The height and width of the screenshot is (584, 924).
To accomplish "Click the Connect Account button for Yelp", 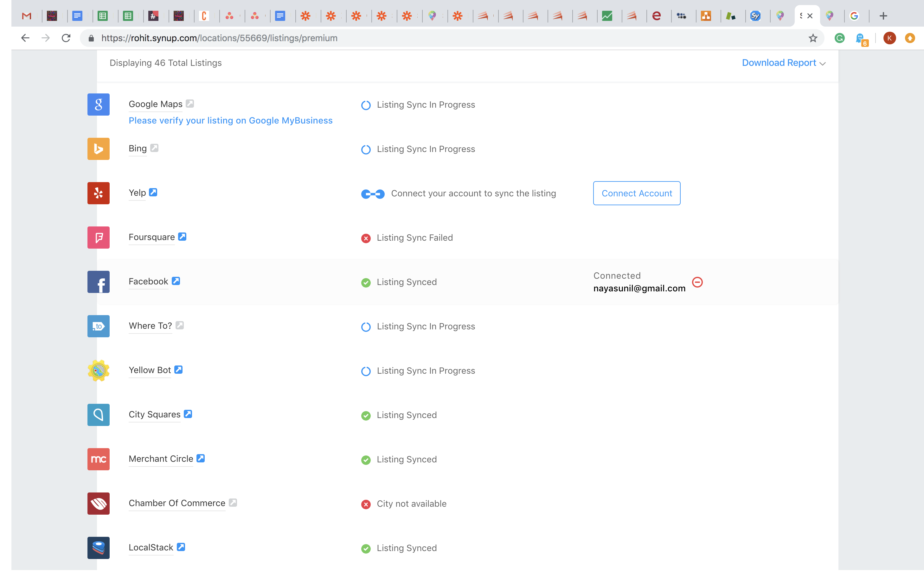I will pyautogui.click(x=637, y=193).
